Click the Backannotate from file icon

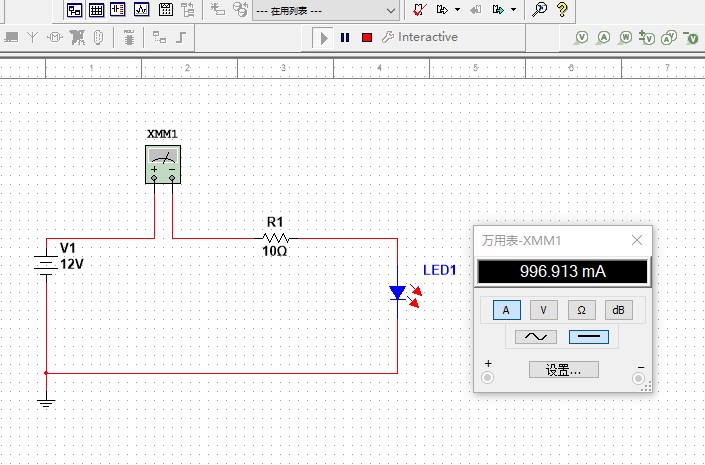tap(476, 9)
